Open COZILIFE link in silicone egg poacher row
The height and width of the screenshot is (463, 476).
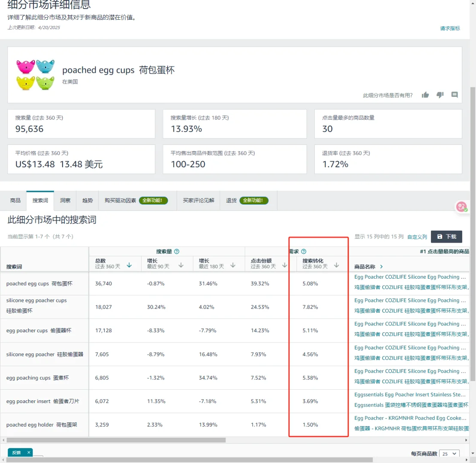point(410,347)
